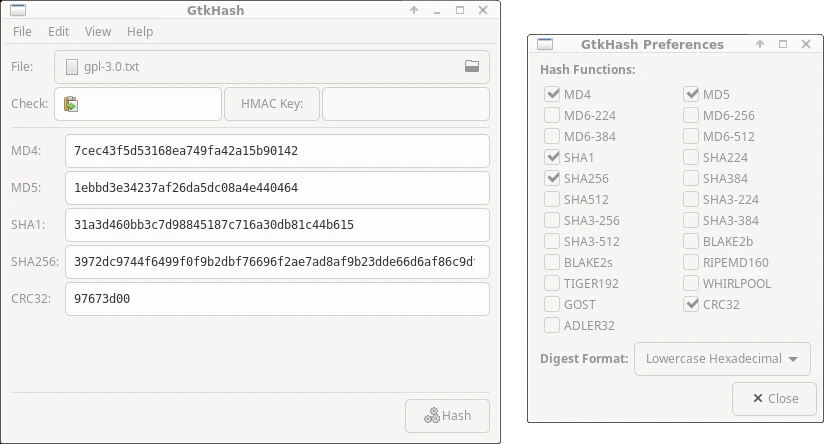
Task: Click the SHA256 digest output field
Action: (x=277, y=262)
